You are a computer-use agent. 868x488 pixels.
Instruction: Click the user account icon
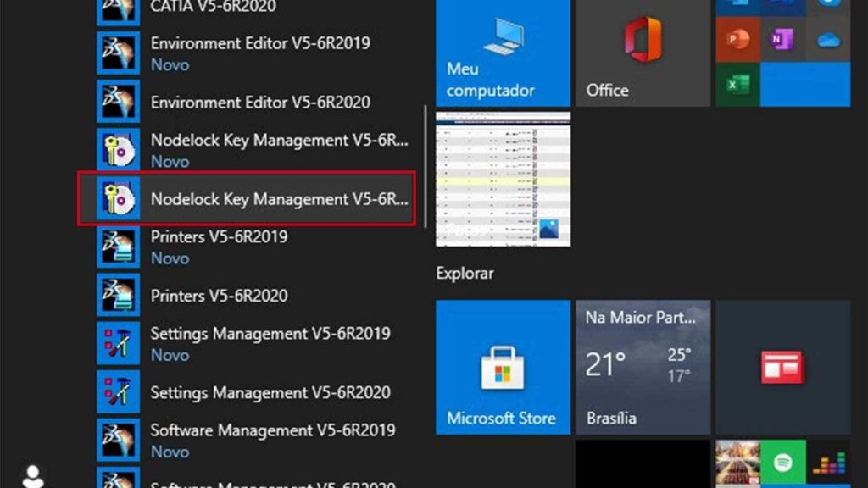(33, 476)
